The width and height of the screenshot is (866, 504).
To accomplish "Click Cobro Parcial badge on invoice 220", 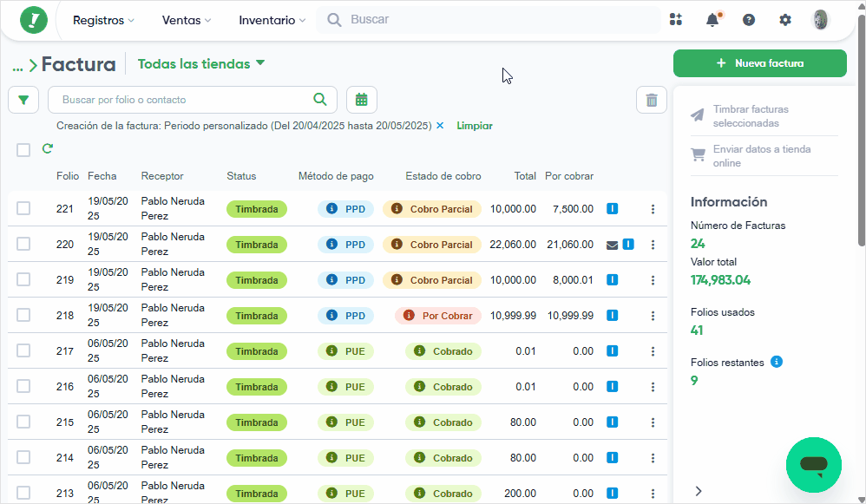I will pos(432,245).
